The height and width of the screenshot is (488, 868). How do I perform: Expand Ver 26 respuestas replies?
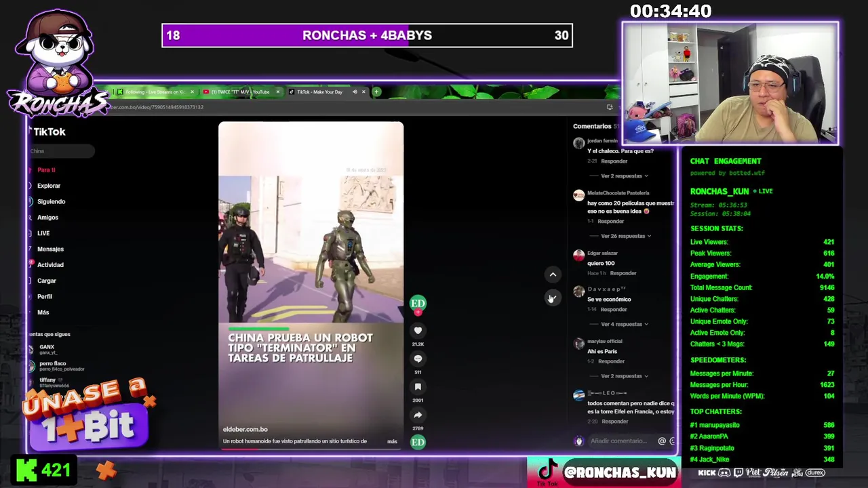tap(626, 236)
